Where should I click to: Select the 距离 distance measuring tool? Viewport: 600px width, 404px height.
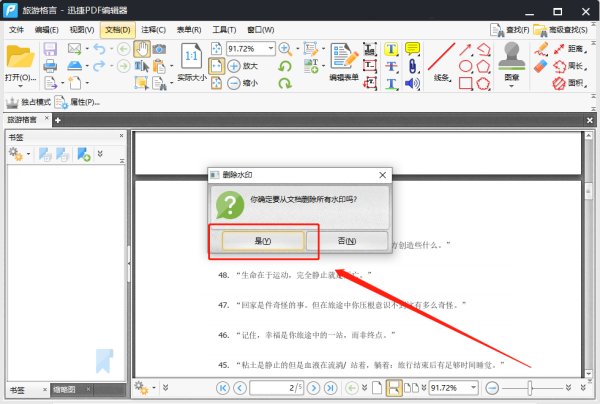[570, 49]
